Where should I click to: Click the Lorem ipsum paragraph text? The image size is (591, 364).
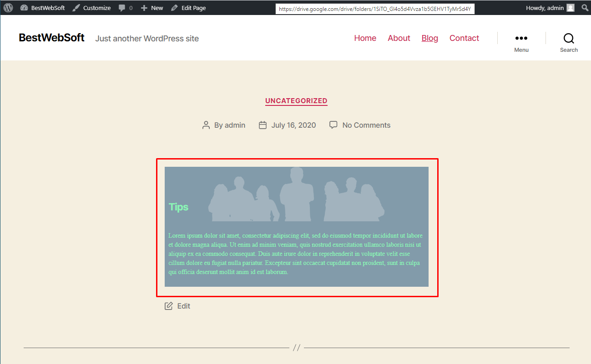(x=296, y=254)
